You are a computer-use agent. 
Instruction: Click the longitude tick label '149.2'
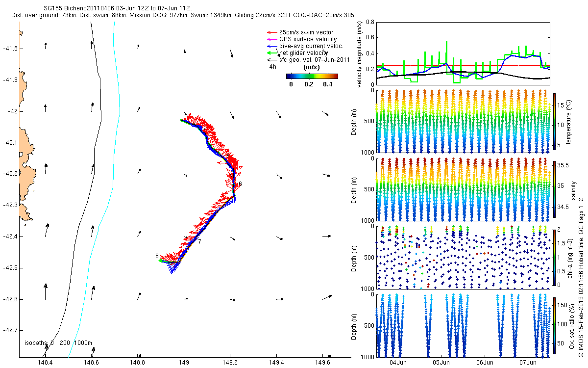click(230, 363)
